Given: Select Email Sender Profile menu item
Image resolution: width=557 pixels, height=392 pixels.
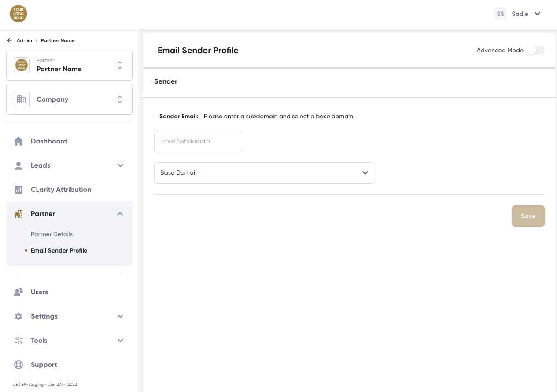Looking at the screenshot, I should pos(59,250).
